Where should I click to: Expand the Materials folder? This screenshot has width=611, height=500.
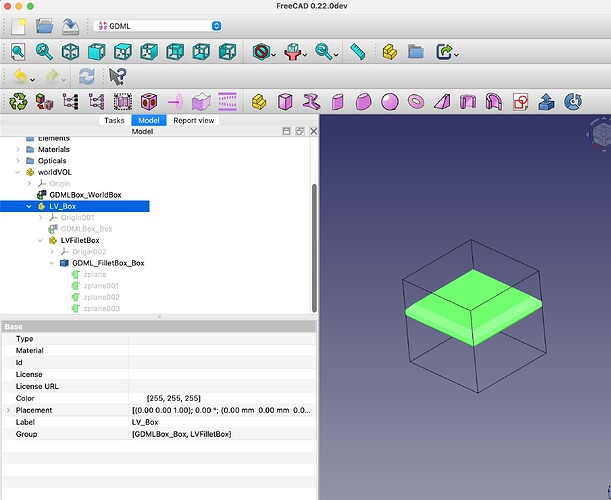pos(18,149)
